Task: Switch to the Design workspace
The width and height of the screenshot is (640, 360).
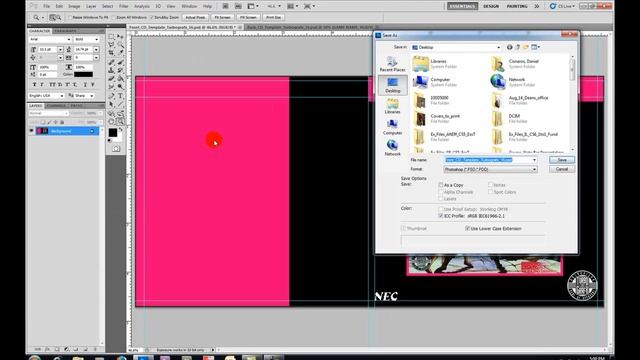Action: [491, 7]
